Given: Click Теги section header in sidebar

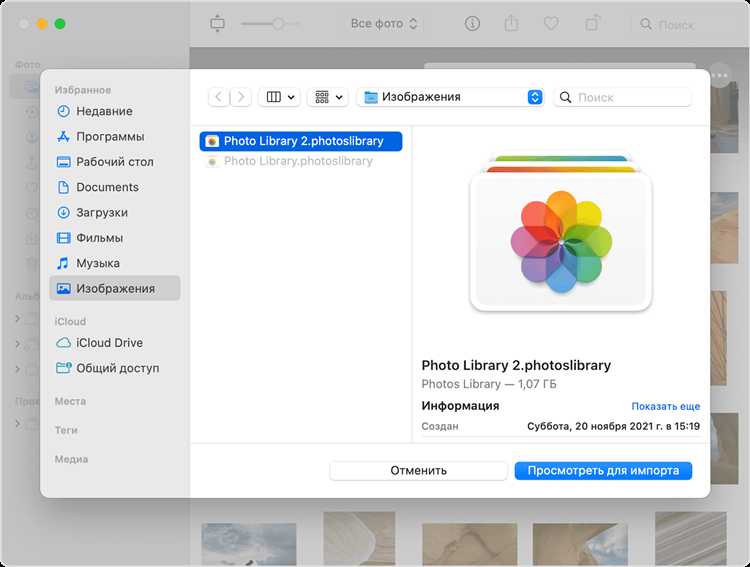Looking at the screenshot, I should pyautogui.click(x=66, y=430).
